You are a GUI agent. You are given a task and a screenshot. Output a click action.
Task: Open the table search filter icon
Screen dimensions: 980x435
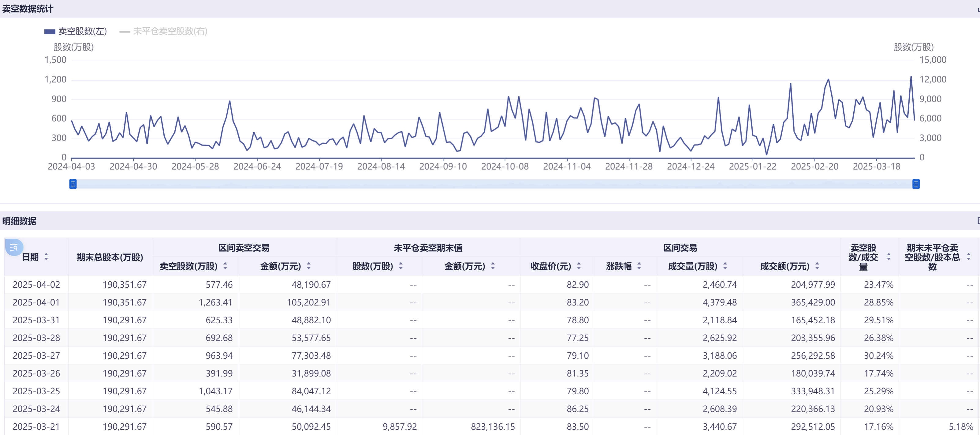[x=14, y=247]
